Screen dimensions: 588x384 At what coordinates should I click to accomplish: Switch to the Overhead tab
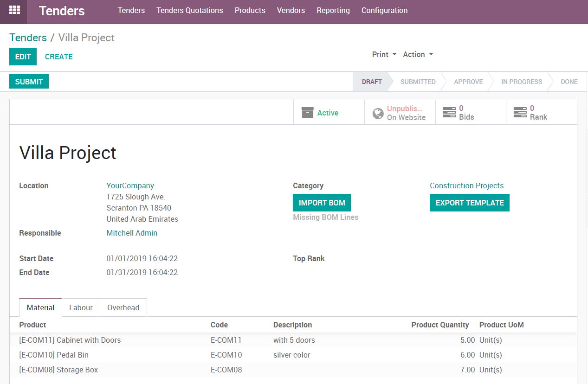point(123,307)
